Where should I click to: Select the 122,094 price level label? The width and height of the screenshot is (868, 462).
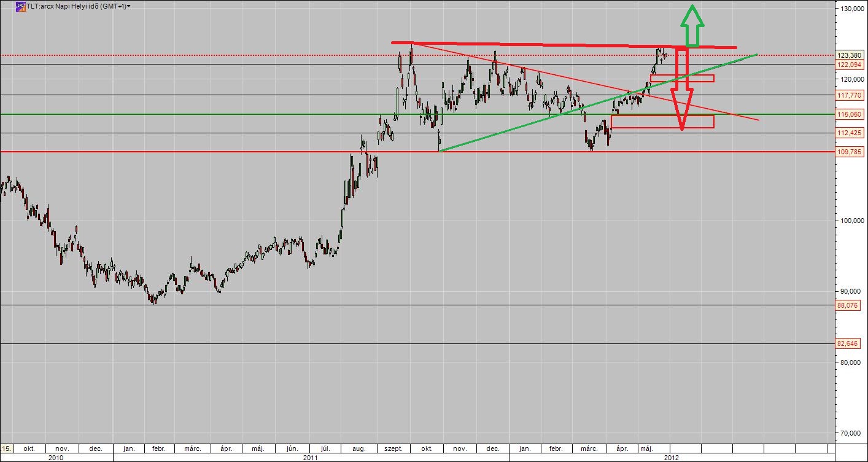click(x=850, y=65)
